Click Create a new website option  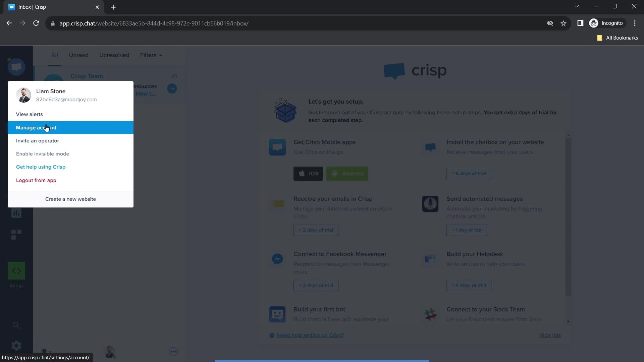coord(70,199)
